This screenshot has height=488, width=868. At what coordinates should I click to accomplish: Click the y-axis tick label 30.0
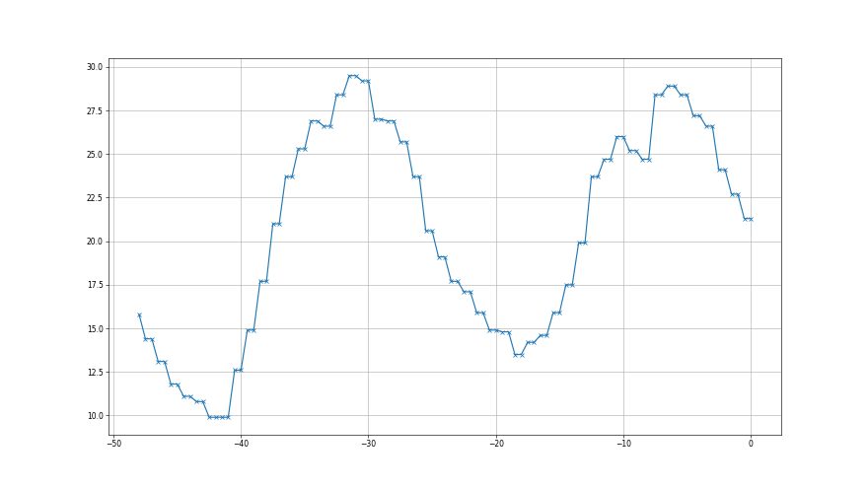tap(94, 67)
